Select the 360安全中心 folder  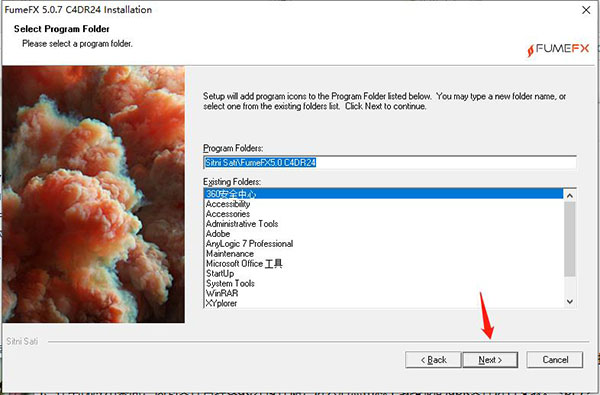383,194
